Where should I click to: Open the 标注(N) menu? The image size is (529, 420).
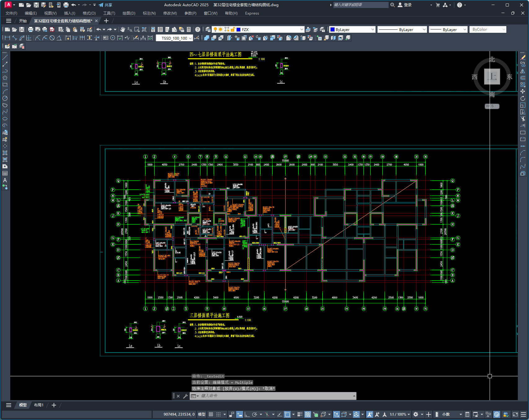[x=149, y=13]
